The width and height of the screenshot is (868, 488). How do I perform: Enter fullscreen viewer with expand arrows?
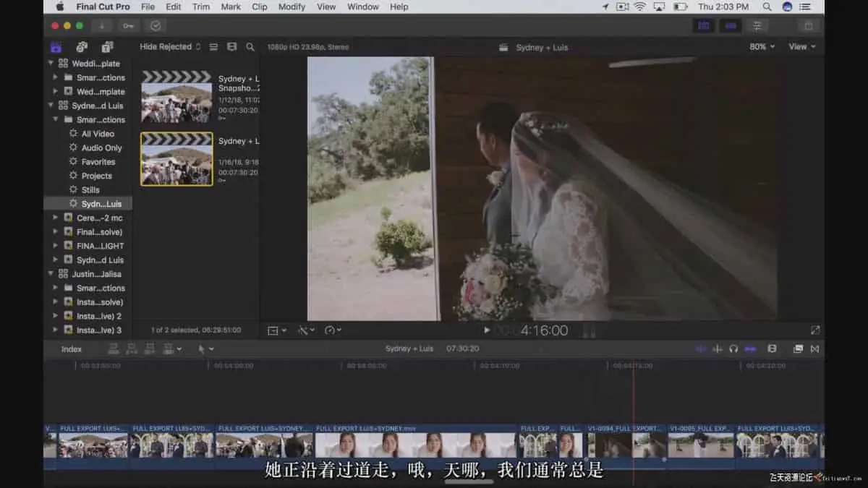coord(815,330)
